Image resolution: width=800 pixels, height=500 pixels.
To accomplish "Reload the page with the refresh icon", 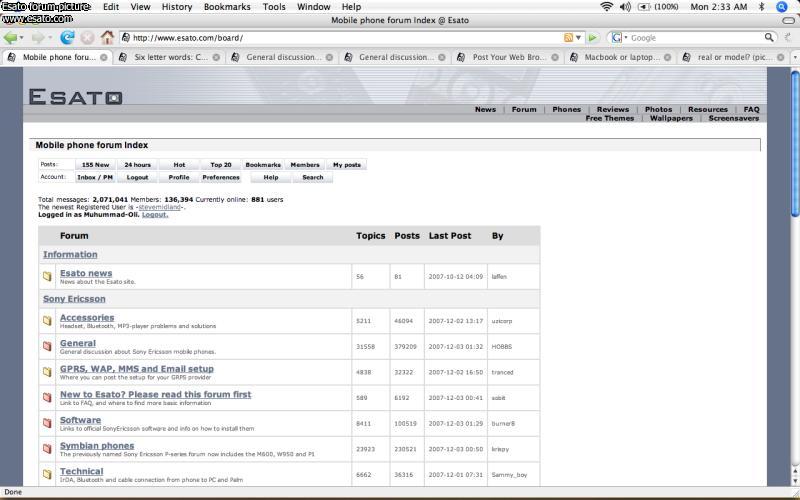I will coord(67,37).
